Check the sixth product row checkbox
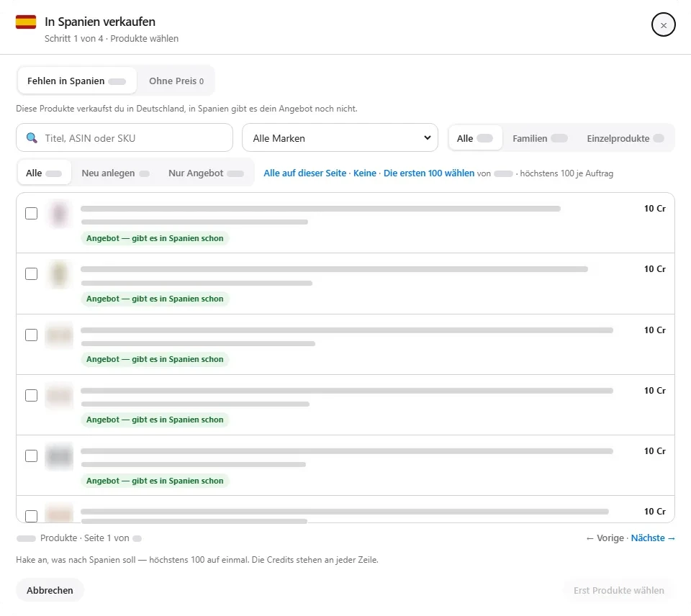 pos(31,516)
